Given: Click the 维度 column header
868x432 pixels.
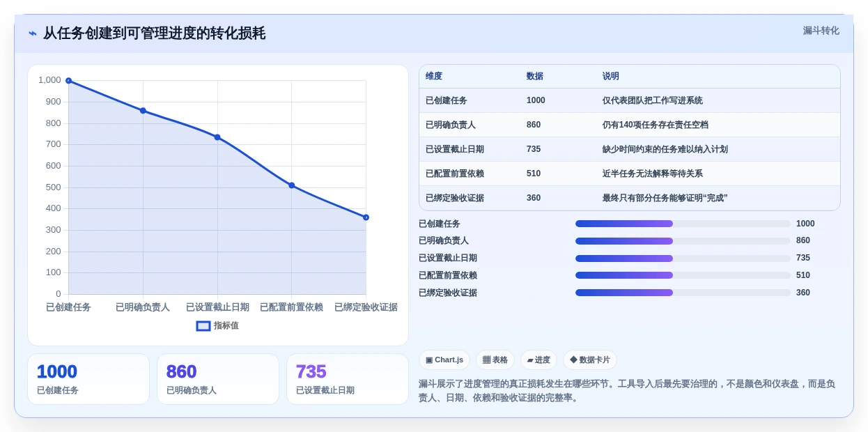Looking at the screenshot, I should tap(434, 76).
